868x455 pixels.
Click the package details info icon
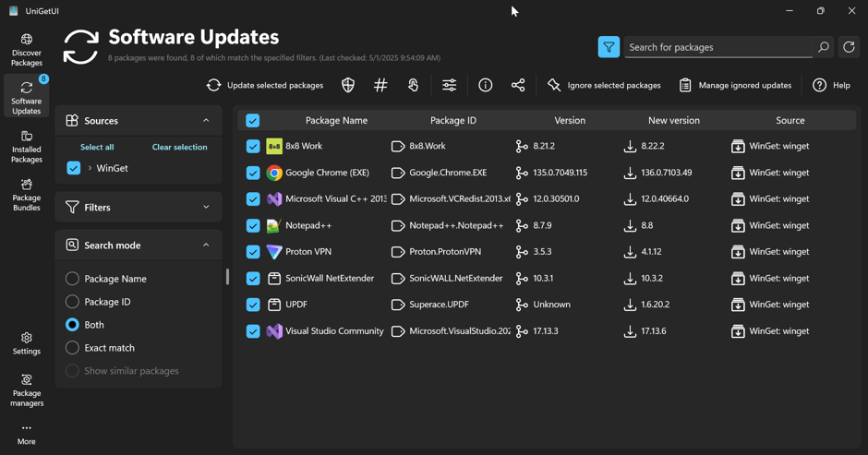pos(485,85)
